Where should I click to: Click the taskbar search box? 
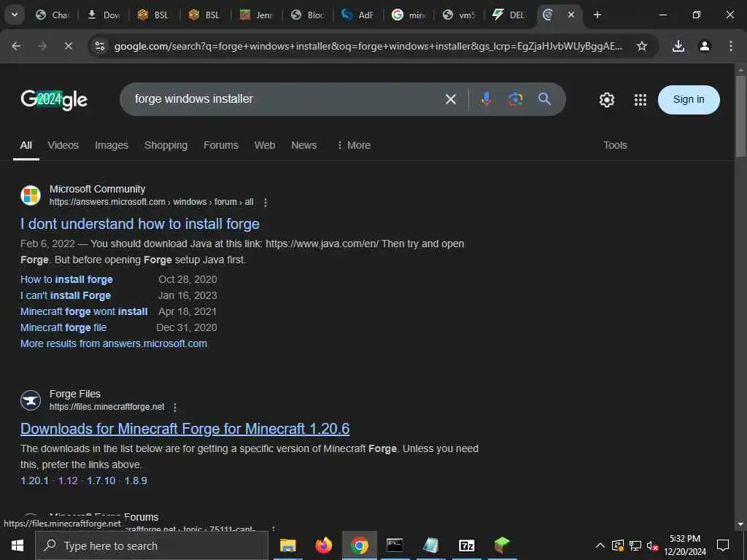(152, 545)
